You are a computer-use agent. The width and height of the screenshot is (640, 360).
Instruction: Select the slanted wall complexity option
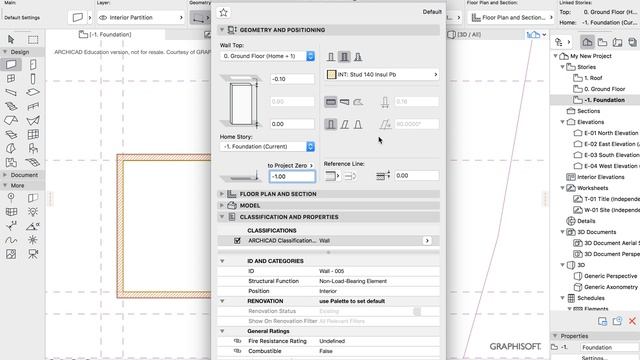[x=344, y=124]
